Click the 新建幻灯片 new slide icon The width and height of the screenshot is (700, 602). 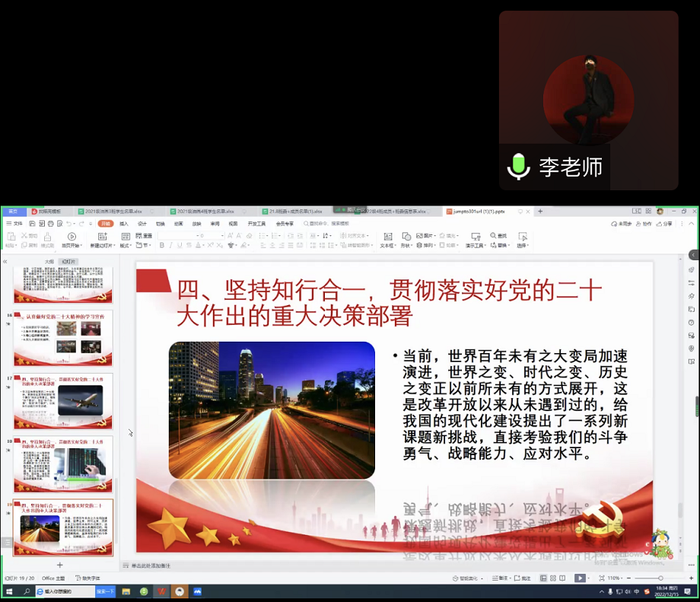tap(101, 237)
